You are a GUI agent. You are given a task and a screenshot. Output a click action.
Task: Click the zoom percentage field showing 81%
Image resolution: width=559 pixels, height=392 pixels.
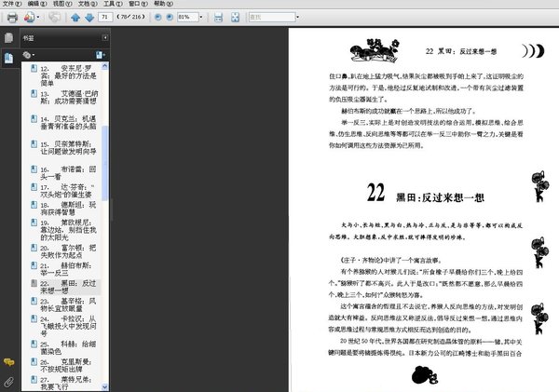(x=187, y=17)
